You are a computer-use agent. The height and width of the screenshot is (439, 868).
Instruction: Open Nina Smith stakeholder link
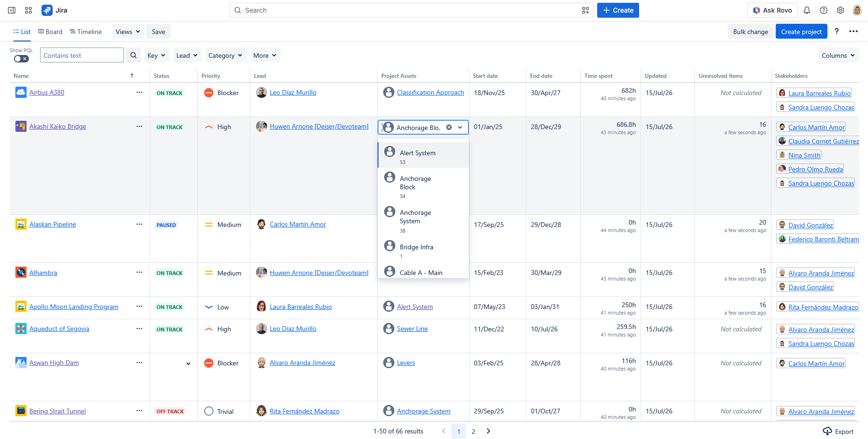(805, 155)
